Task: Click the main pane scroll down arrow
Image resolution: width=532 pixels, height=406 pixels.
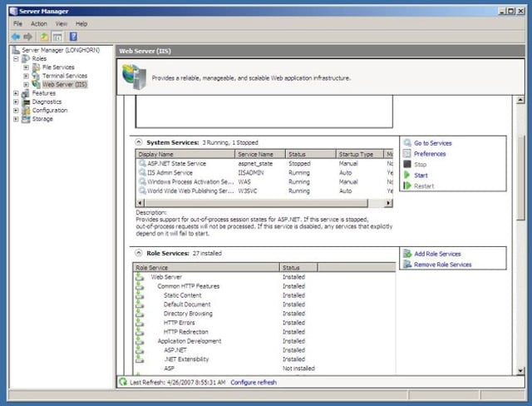Action: [520, 371]
